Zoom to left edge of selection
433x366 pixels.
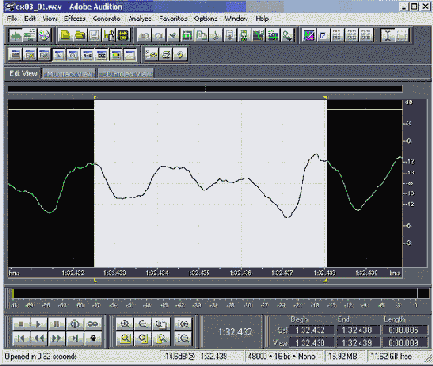point(143,338)
